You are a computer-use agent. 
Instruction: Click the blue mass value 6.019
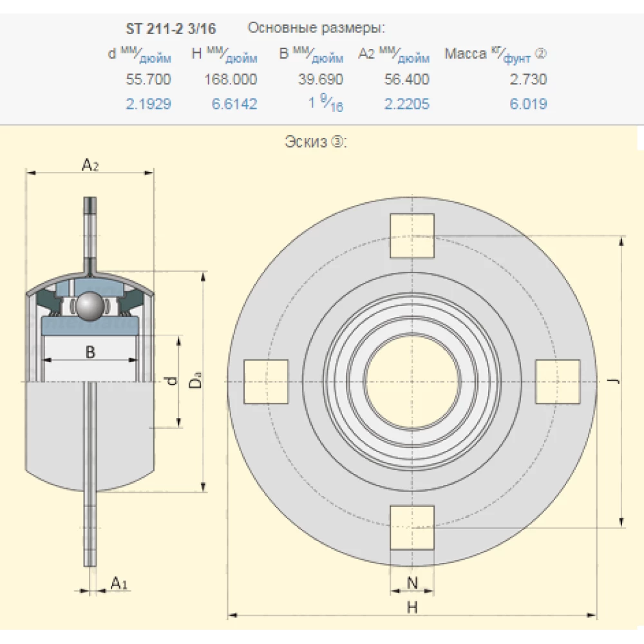[528, 104]
